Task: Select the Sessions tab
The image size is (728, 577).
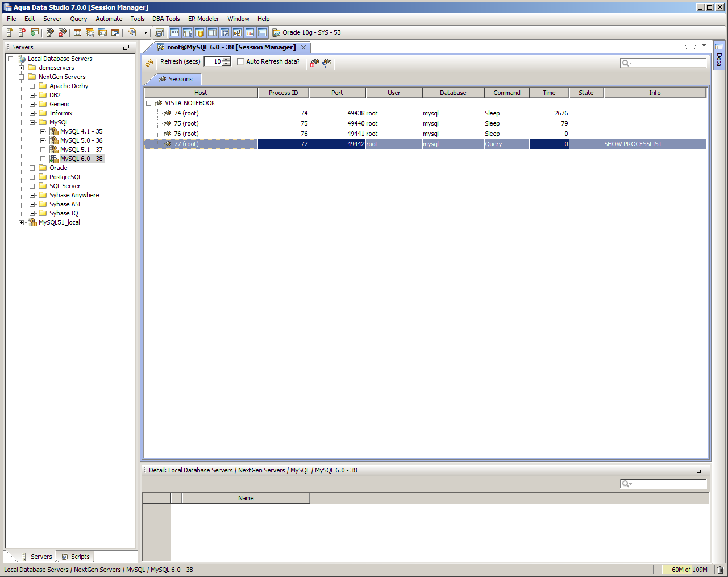Action: (175, 79)
